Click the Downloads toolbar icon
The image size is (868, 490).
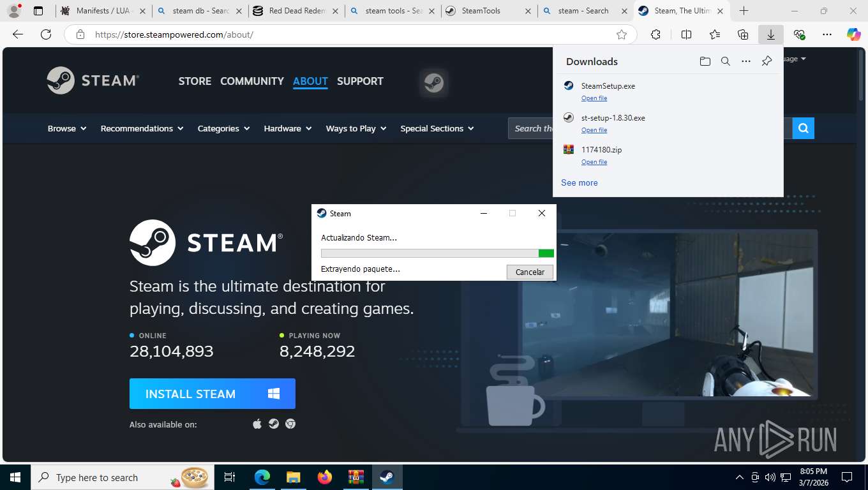(771, 34)
